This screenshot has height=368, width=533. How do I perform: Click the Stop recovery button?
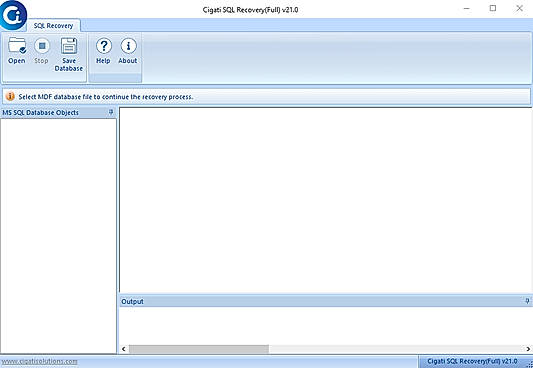[41, 51]
